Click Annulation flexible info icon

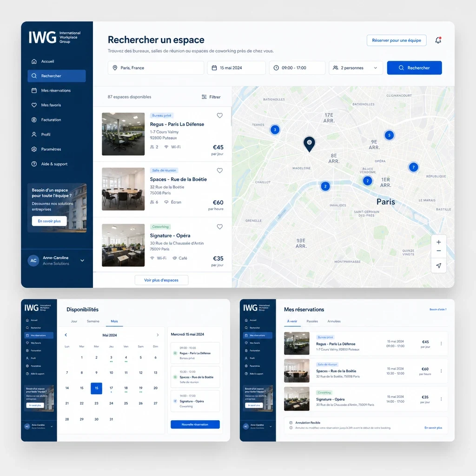click(x=291, y=423)
